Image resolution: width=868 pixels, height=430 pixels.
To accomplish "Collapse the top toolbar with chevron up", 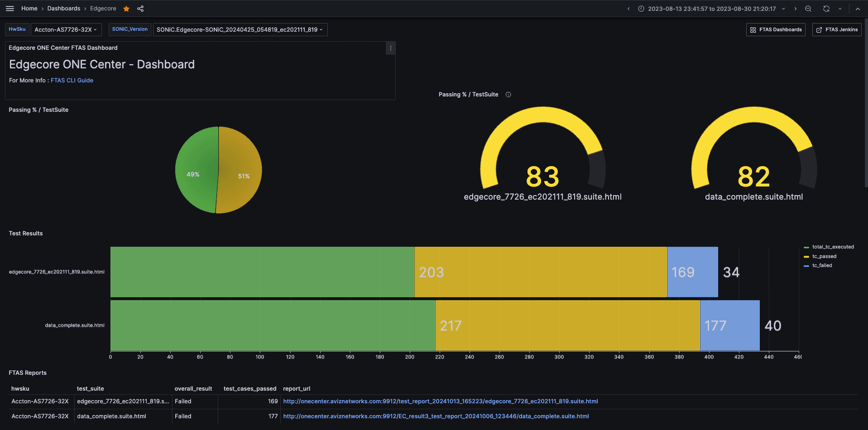I will point(858,9).
